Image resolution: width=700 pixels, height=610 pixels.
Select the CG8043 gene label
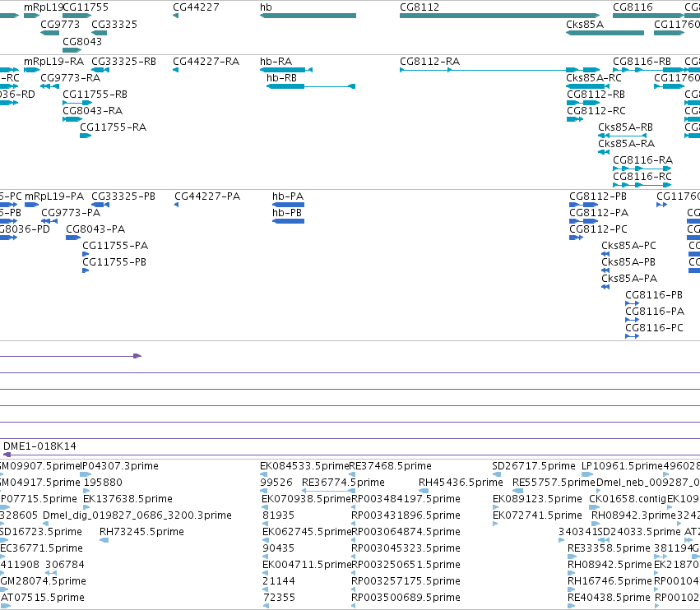point(82,41)
